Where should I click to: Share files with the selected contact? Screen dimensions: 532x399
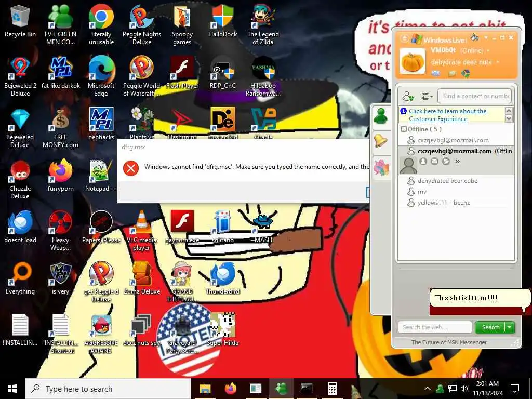click(x=446, y=162)
